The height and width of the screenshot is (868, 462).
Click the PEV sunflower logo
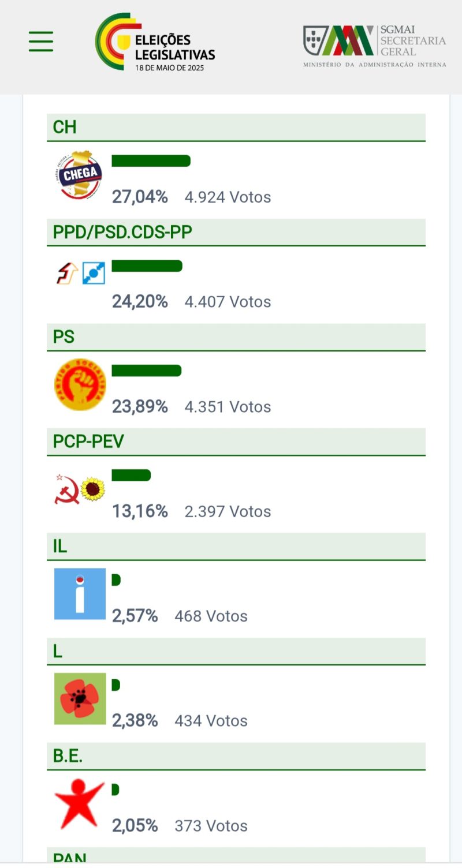coord(93,489)
